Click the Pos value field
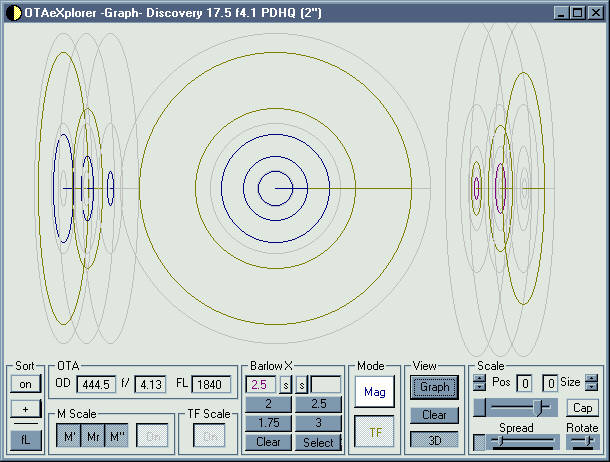Screen dimensions: 610x462 (x=524, y=384)
